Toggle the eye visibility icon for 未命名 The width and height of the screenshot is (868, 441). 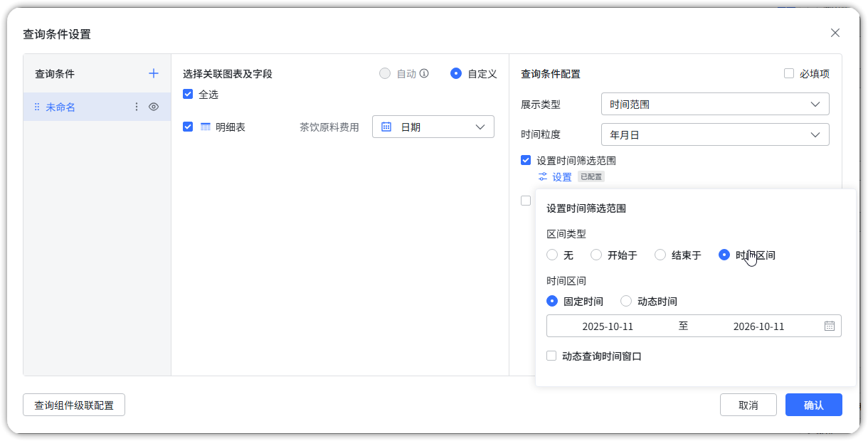(154, 107)
